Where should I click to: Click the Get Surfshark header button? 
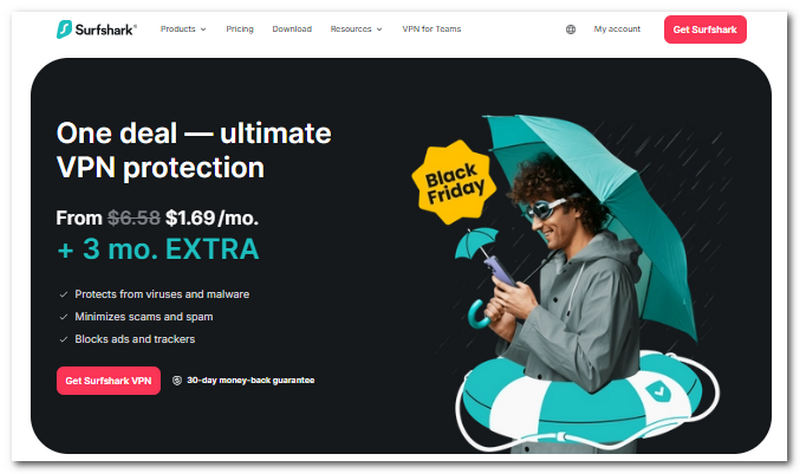[705, 30]
